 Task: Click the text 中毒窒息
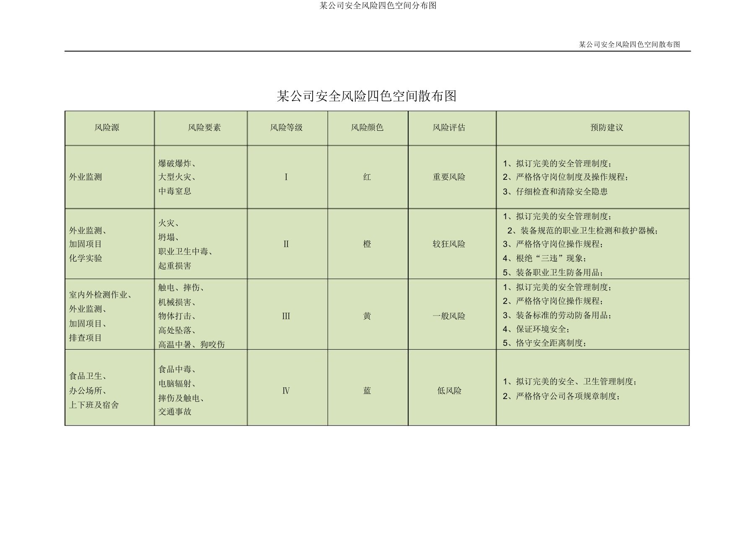175,191
